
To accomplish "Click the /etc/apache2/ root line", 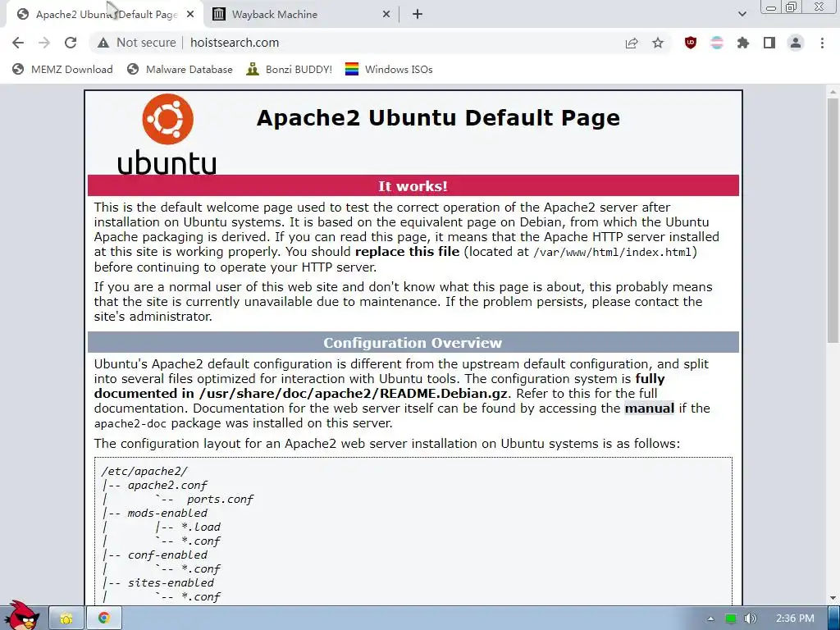I will [x=144, y=472].
